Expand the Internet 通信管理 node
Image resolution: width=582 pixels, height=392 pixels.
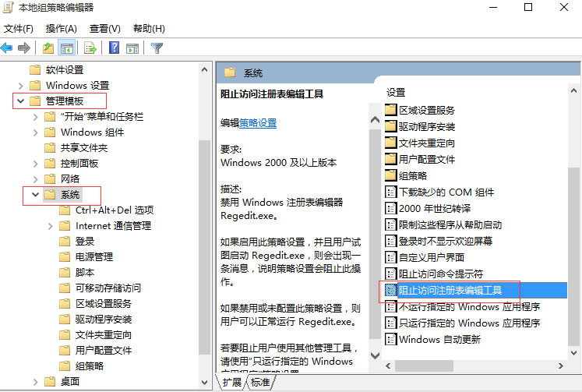(51, 226)
